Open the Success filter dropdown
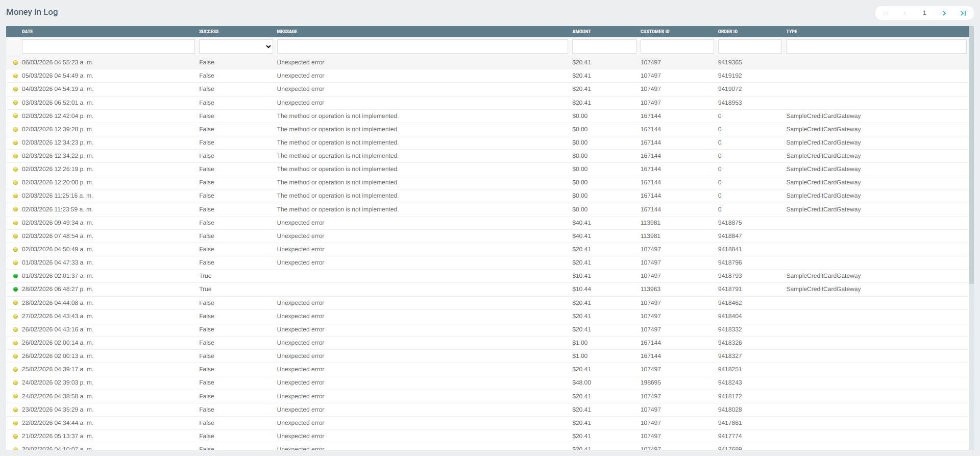 coord(236,46)
